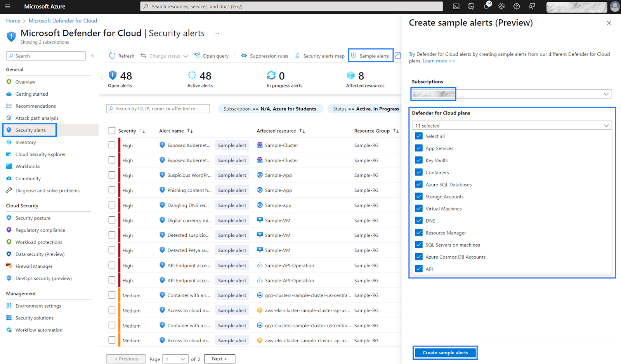The image size is (621, 364).
Task: Open portal settings gear icon
Action: pyautogui.click(x=501, y=6)
